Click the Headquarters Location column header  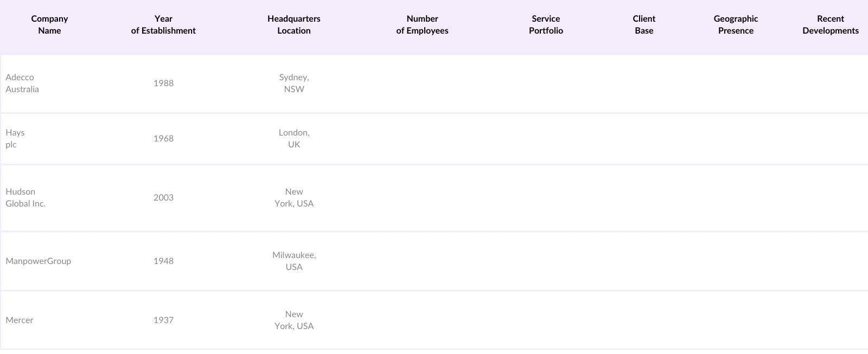[x=294, y=25]
